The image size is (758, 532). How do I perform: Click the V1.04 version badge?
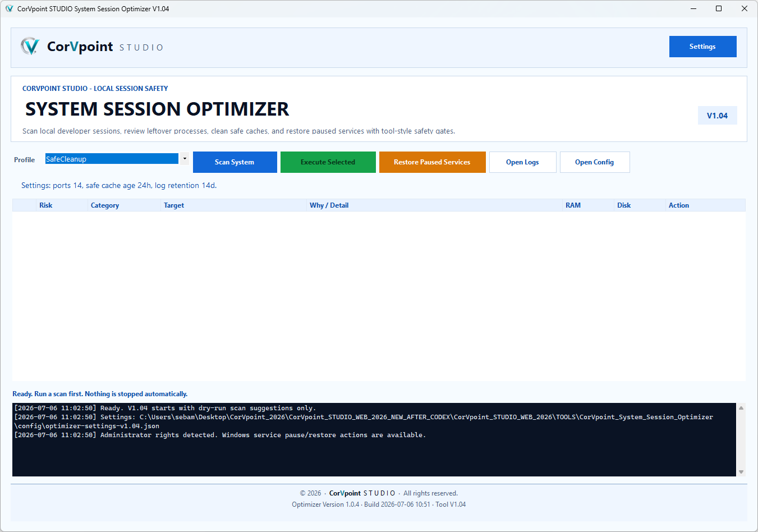717,116
